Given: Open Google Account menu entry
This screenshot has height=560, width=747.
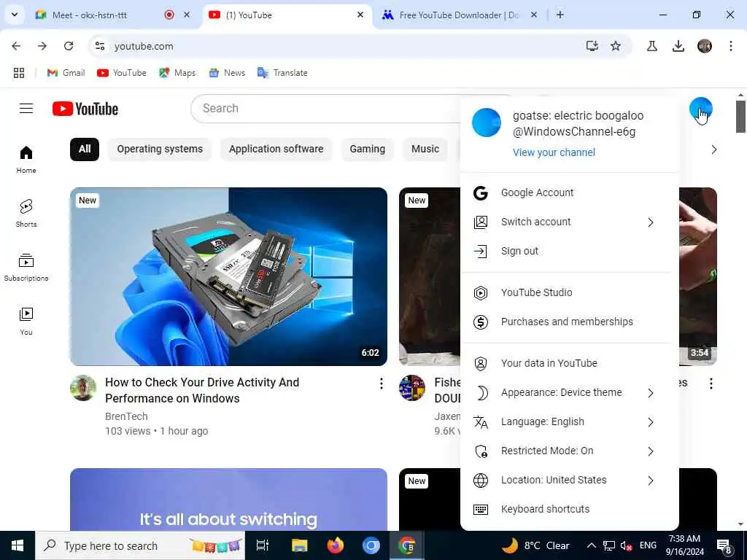Looking at the screenshot, I should click(569, 192).
